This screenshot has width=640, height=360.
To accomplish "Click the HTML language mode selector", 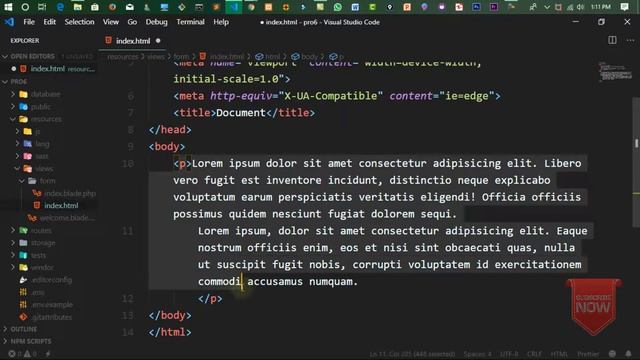I will click(x=559, y=354).
